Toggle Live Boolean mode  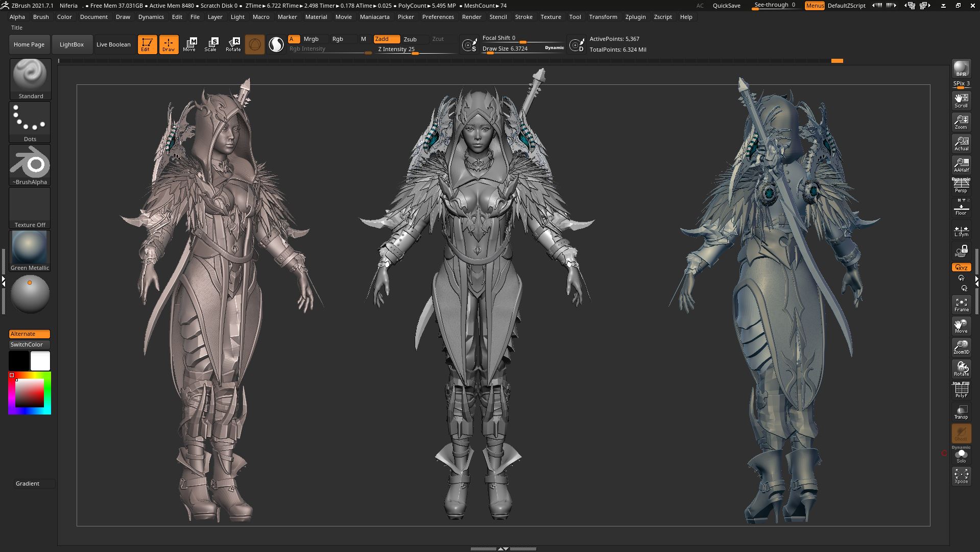pos(113,44)
